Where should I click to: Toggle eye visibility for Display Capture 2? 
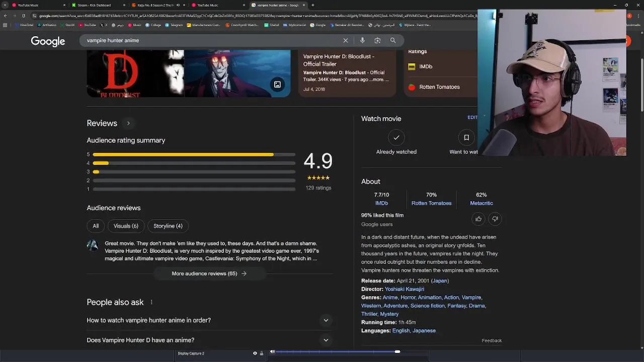[x=255, y=353]
